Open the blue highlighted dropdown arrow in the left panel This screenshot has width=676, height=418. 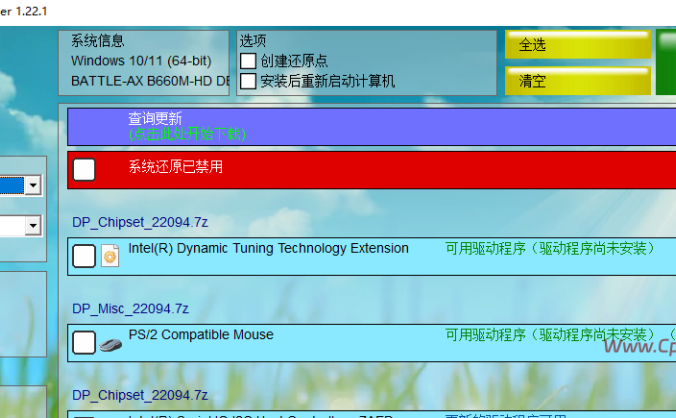click(33, 186)
